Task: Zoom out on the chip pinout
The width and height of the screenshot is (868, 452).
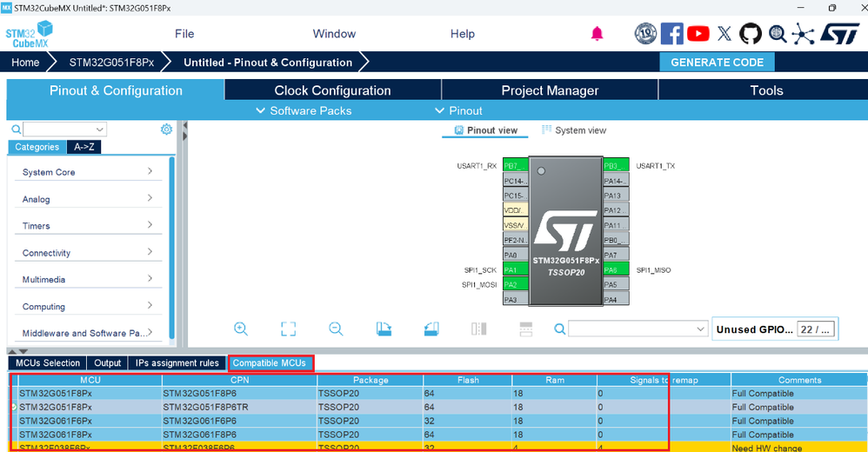Action: (x=336, y=329)
